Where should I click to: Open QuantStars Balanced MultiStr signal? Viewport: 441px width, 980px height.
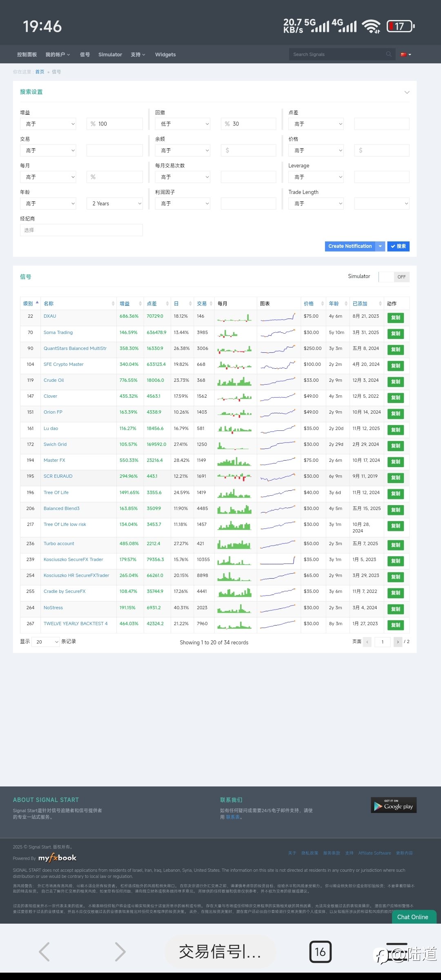click(75, 348)
